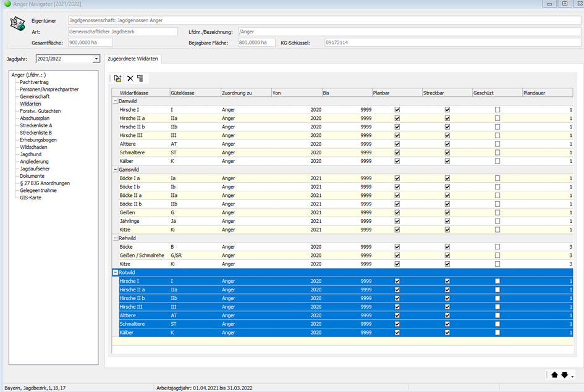The width and height of the screenshot is (584, 392).
Task: Toggle Planbar checkbox for Rehwild Böcke
Action: point(397,246)
